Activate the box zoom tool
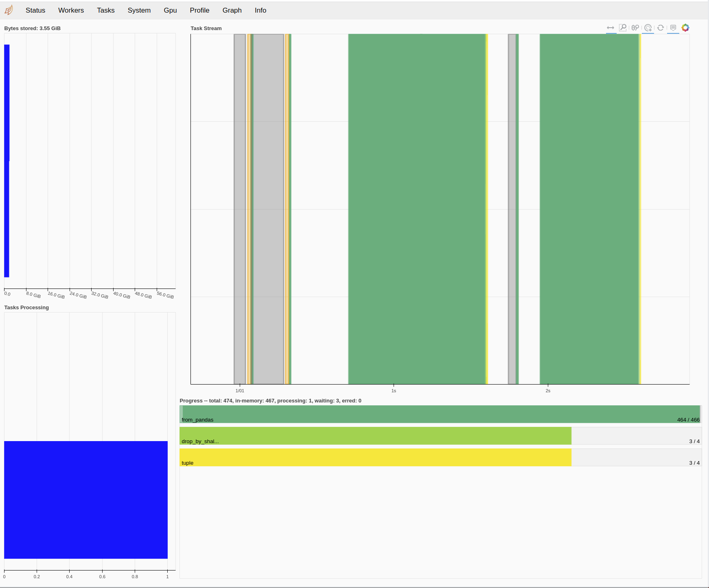This screenshot has width=709, height=588. pyautogui.click(x=623, y=28)
